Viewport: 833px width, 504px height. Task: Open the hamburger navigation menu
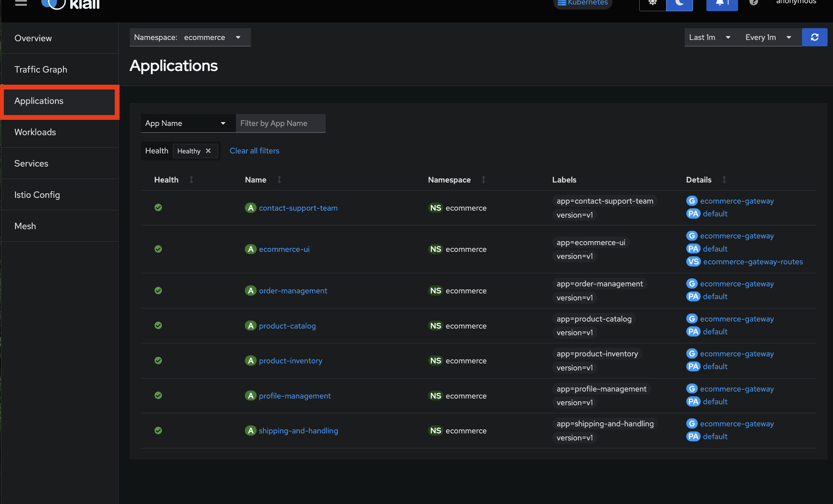pos(21,3)
